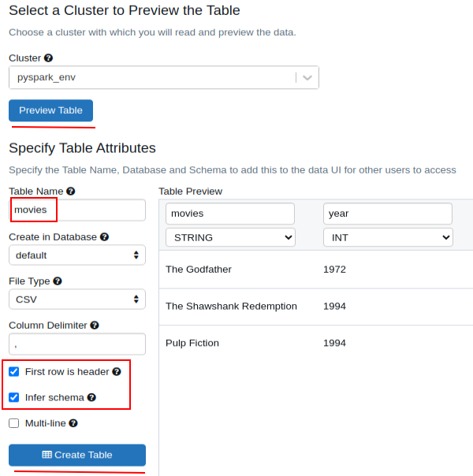Click help icon beside Create in Database
The height and width of the screenshot is (476, 473).
tap(105, 236)
